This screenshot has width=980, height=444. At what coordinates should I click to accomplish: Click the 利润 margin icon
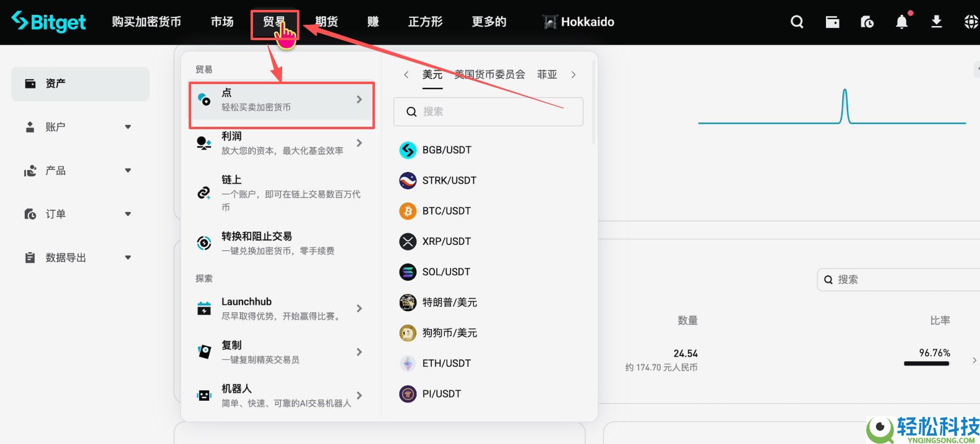(x=204, y=143)
